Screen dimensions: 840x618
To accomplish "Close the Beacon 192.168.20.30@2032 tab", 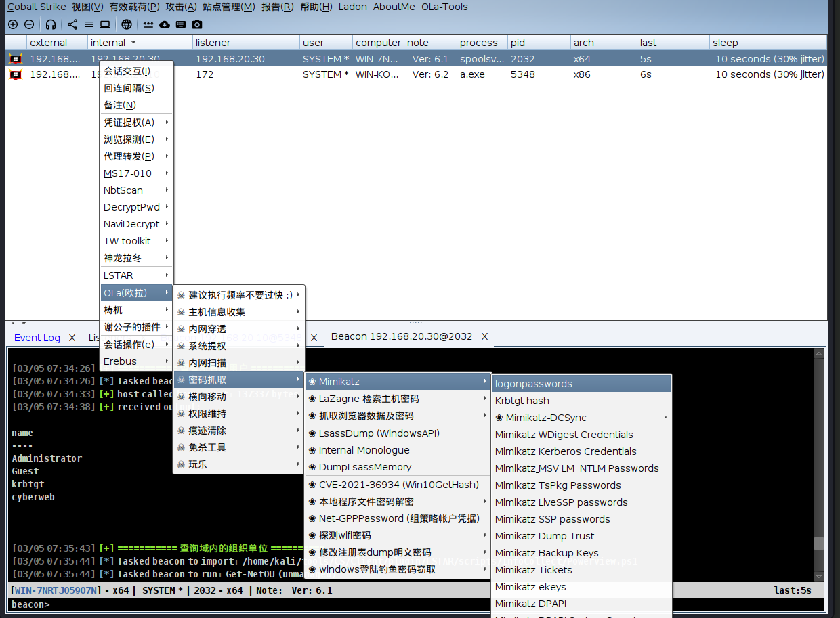I will pos(484,336).
